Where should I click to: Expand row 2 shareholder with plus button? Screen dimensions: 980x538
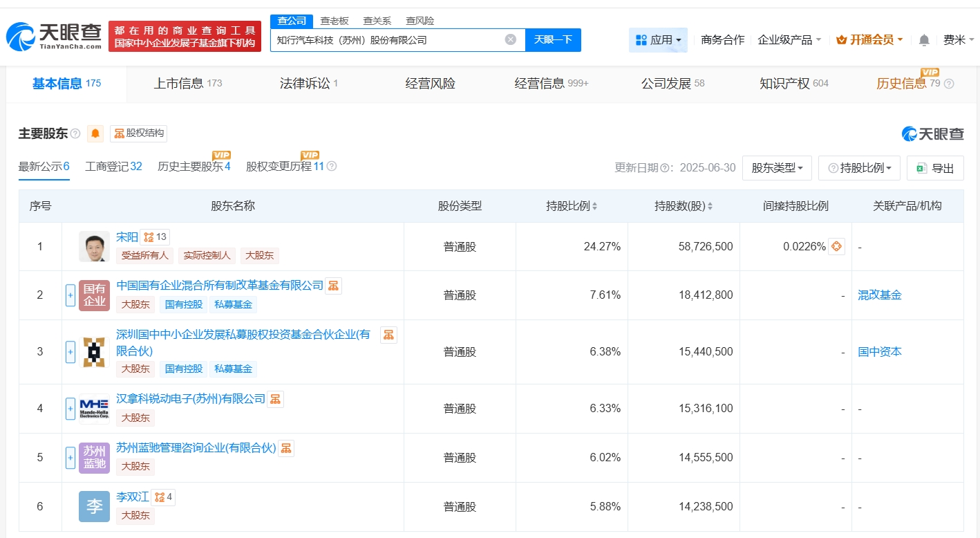(x=70, y=295)
